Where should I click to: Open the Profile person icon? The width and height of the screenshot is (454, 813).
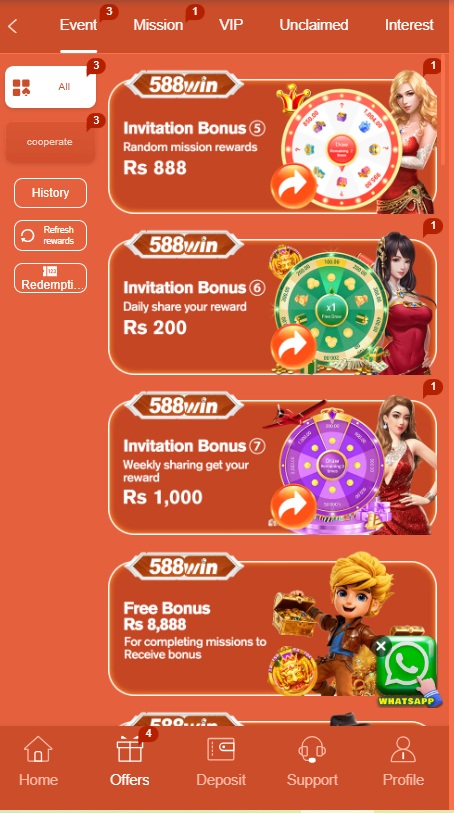(x=403, y=749)
